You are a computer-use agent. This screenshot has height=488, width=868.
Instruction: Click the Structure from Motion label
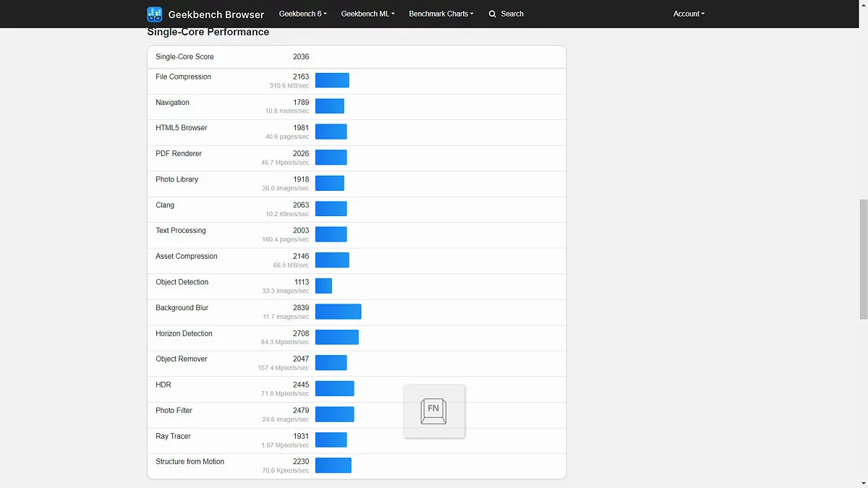click(190, 461)
